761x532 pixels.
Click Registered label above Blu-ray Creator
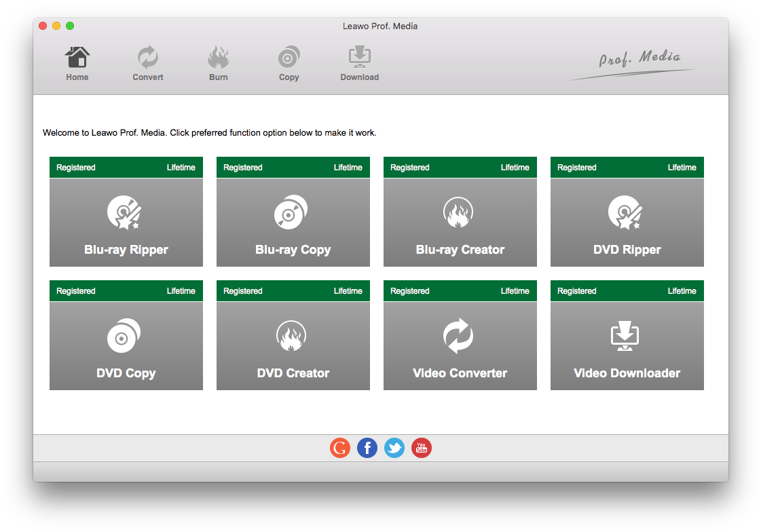pos(409,168)
